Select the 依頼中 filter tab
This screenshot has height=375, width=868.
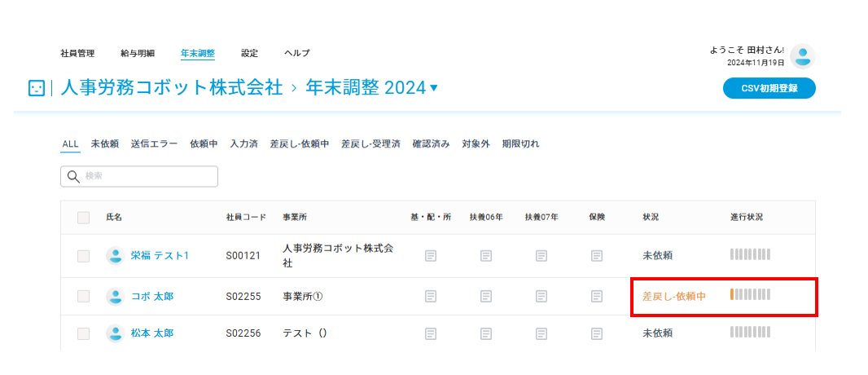[204, 144]
